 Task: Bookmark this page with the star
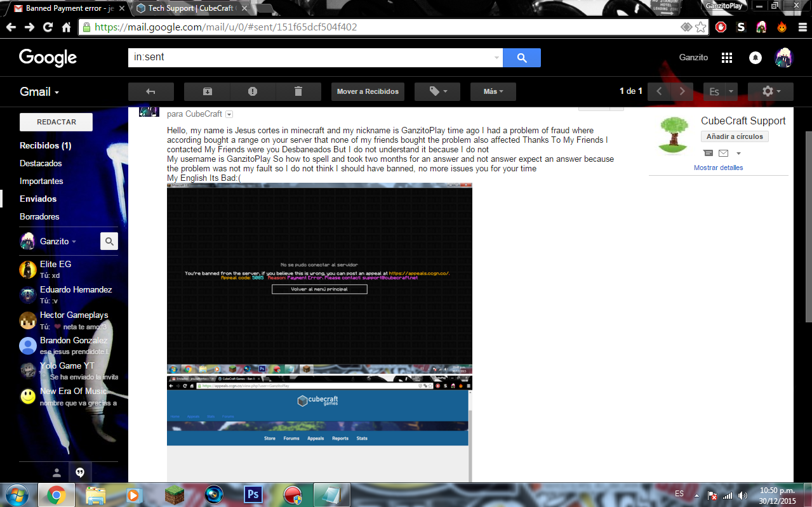point(700,27)
